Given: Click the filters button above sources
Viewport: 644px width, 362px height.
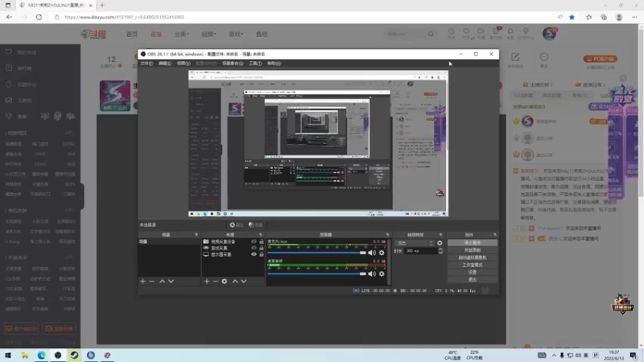Looking at the screenshot, I should [255, 225].
